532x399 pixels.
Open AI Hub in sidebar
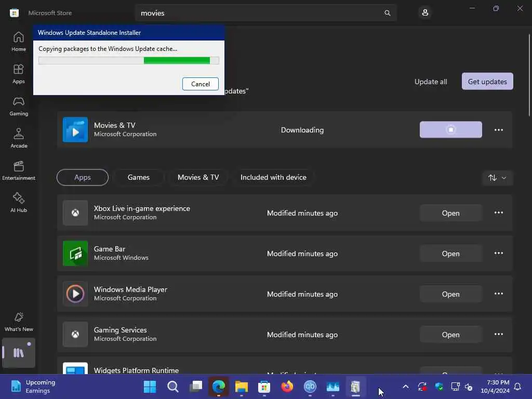pos(18,203)
